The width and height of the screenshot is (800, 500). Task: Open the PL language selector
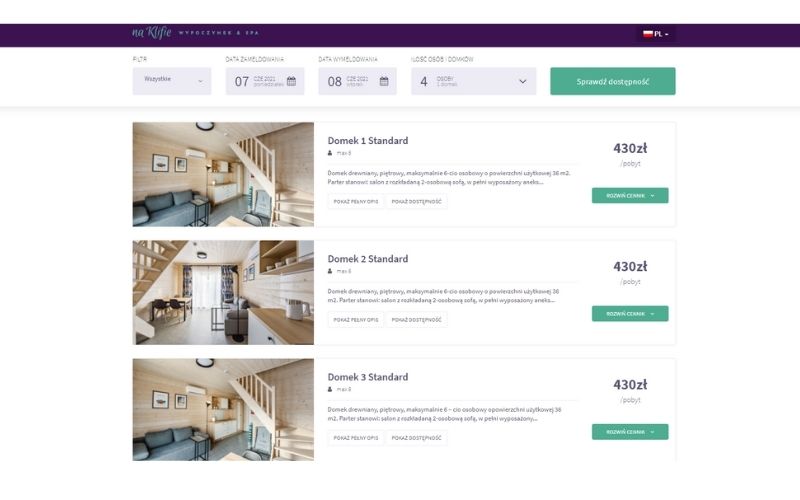[x=656, y=34]
